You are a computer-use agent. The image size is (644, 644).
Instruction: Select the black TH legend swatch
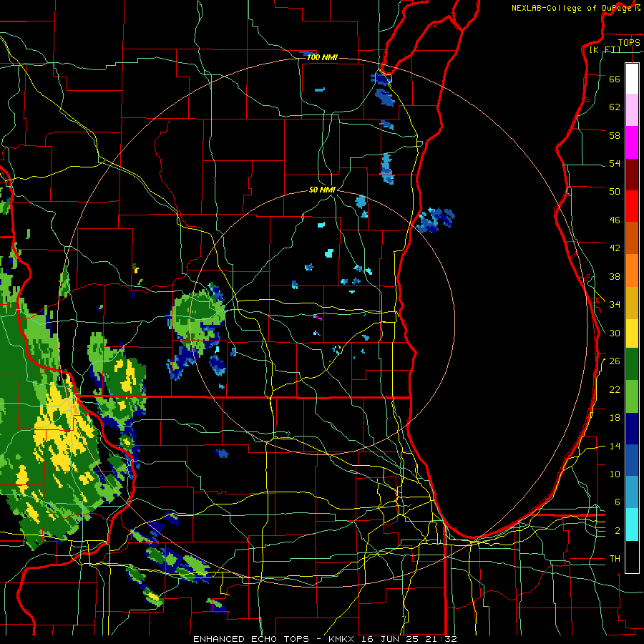(x=632, y=557)
